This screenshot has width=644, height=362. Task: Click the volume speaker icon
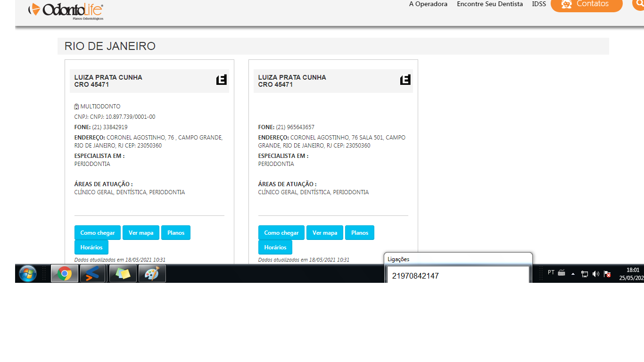tap(596, 274)
